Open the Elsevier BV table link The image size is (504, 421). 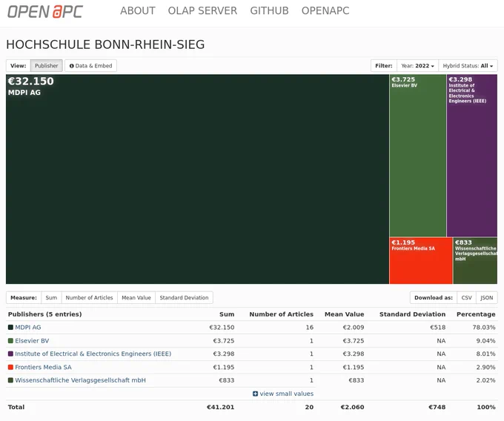32,341
